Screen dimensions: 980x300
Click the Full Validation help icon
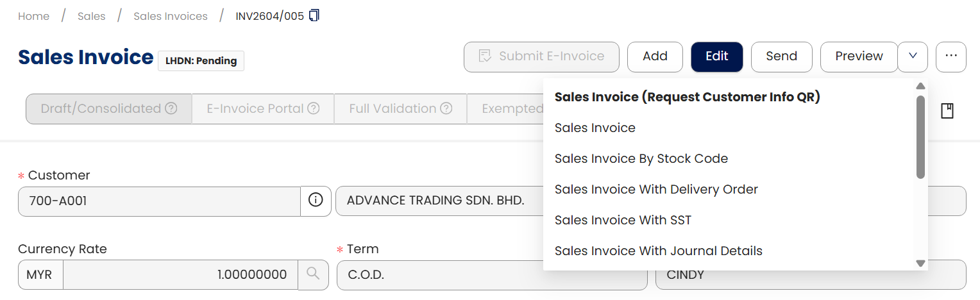446,108
